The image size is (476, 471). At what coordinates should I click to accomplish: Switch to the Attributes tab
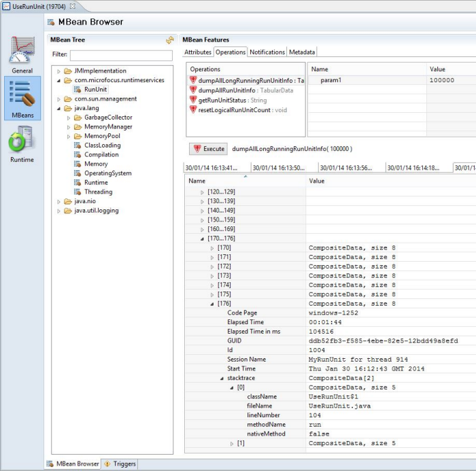tap(198, 52)
